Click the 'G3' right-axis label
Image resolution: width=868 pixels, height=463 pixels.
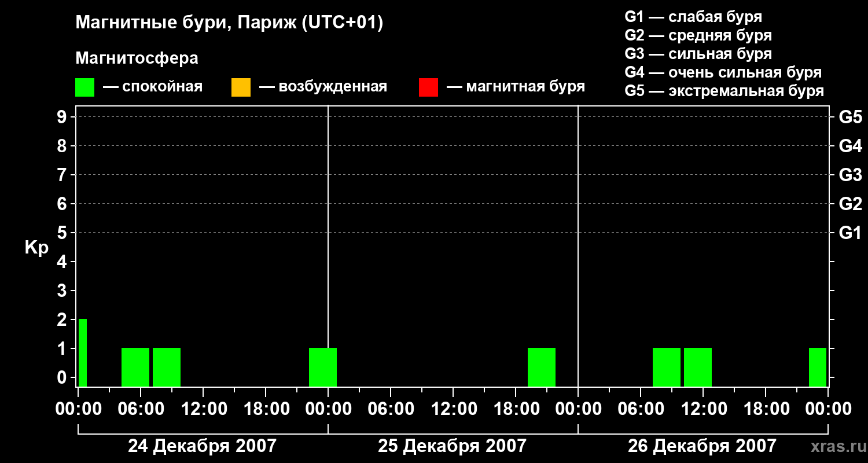pyautogui.click(x=851, y=175)
